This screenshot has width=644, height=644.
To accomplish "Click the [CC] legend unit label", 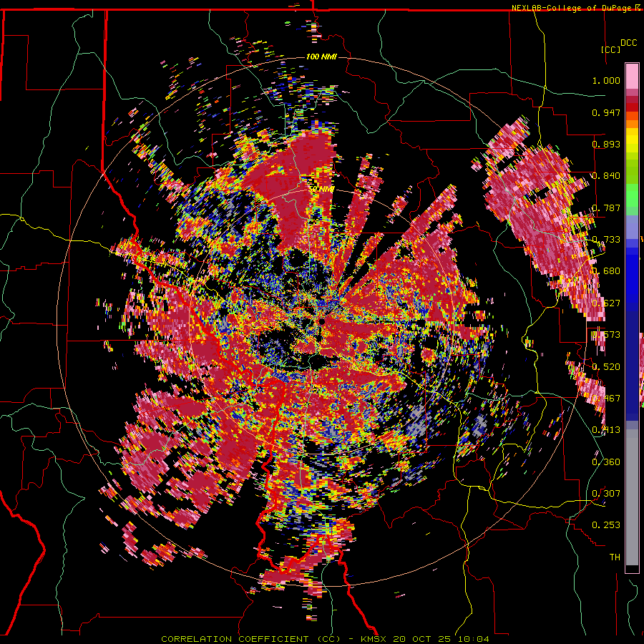I will coord(610,49).
